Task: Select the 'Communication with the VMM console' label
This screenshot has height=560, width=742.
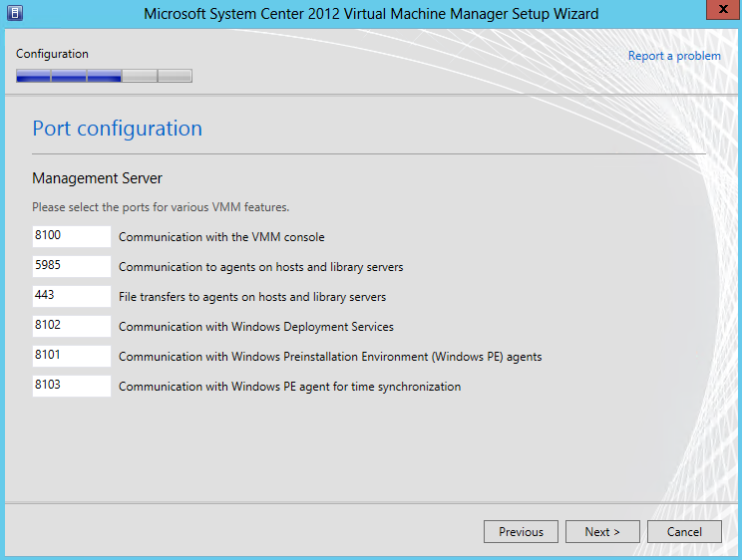Action: 221,237
